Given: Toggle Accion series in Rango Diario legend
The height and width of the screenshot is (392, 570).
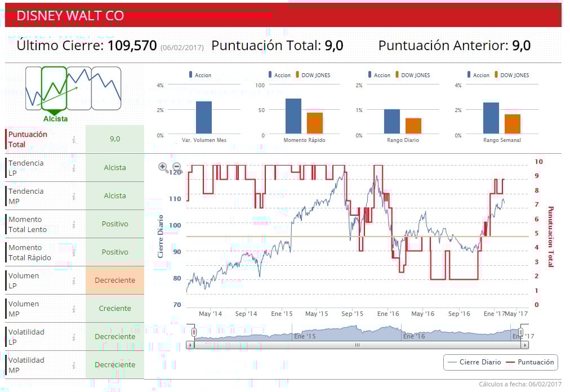Looking at the screenshot, I should click(x=379, y=75).
